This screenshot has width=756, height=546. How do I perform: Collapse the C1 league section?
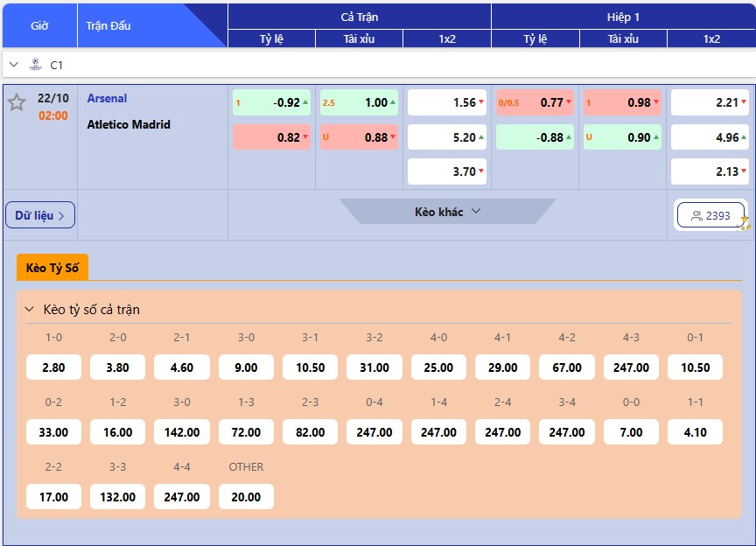pyautogui.click(x=14, y=65)
